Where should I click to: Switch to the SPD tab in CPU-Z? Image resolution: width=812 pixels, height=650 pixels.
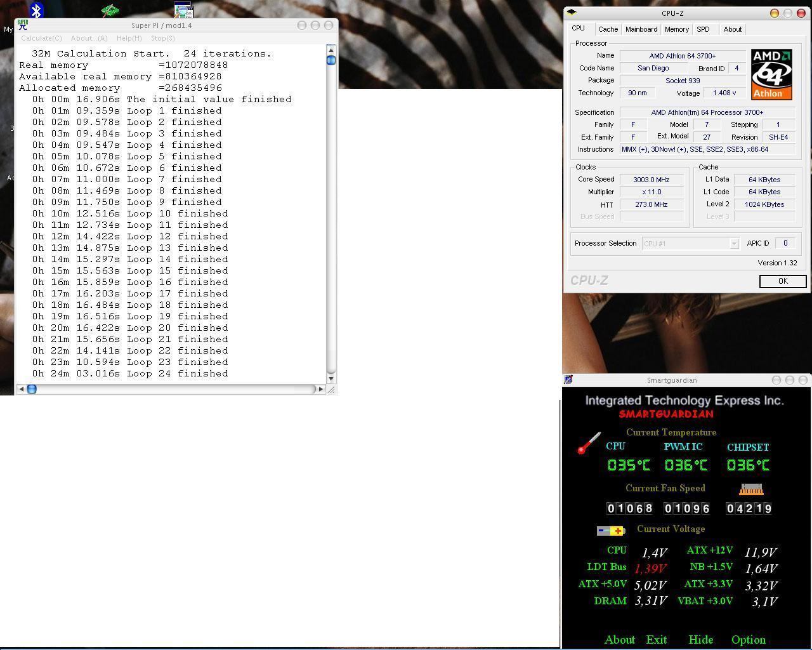pyautogui.click(x=703, y=29)
